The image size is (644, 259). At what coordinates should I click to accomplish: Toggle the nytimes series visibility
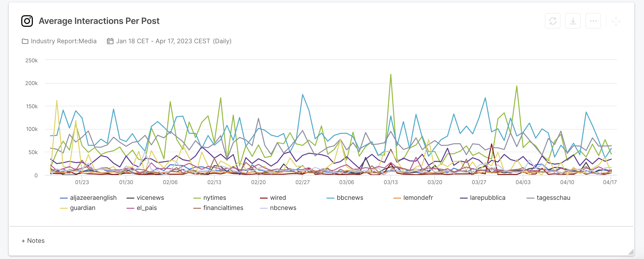click(x=214, y=197)
